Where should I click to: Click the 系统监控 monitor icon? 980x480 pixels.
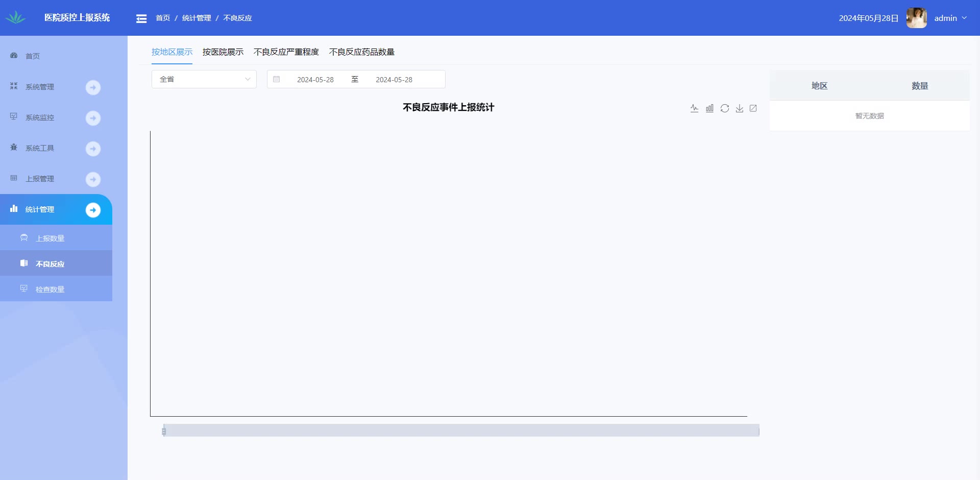(14, 116)
